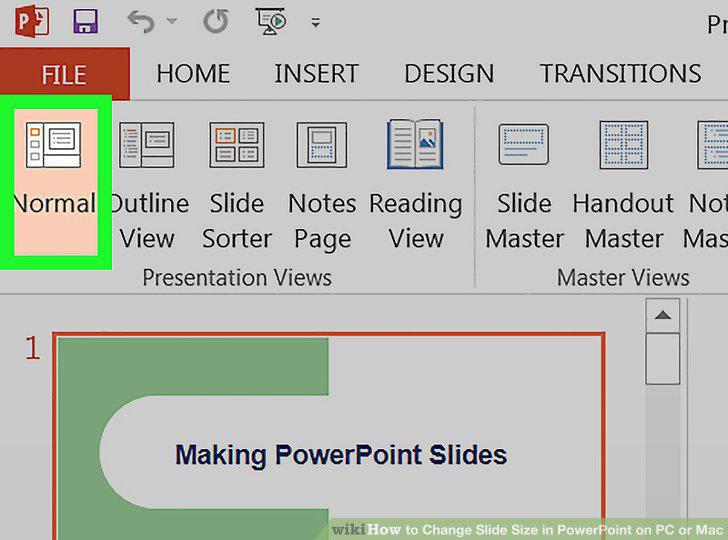The width and height of the screenshot is (728, 540).
Task: Save the presentation using the floppy disk icon
Action: pyautogui.click(x=85, y=21)
